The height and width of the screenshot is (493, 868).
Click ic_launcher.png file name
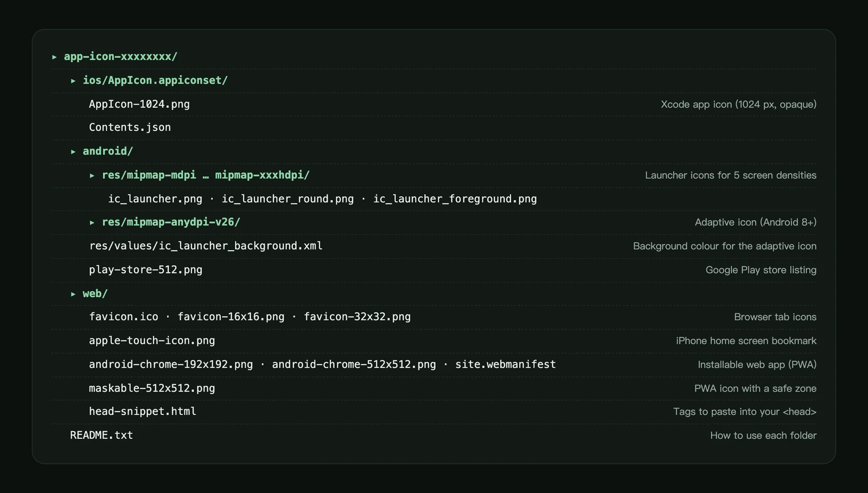(x=155, y=199)
